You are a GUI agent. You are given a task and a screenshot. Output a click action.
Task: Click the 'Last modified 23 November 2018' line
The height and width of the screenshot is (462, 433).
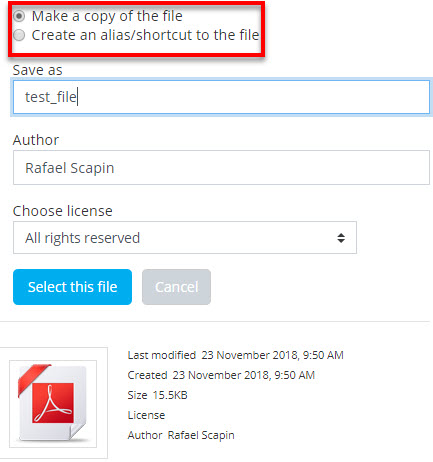(x=235, y=355)
